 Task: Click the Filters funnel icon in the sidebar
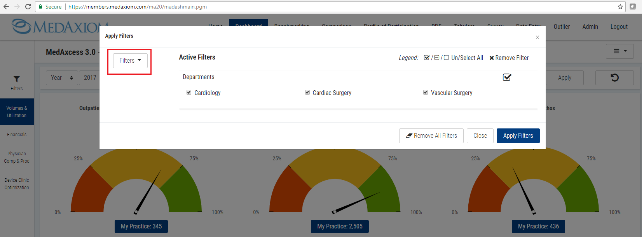coord(17,79)
